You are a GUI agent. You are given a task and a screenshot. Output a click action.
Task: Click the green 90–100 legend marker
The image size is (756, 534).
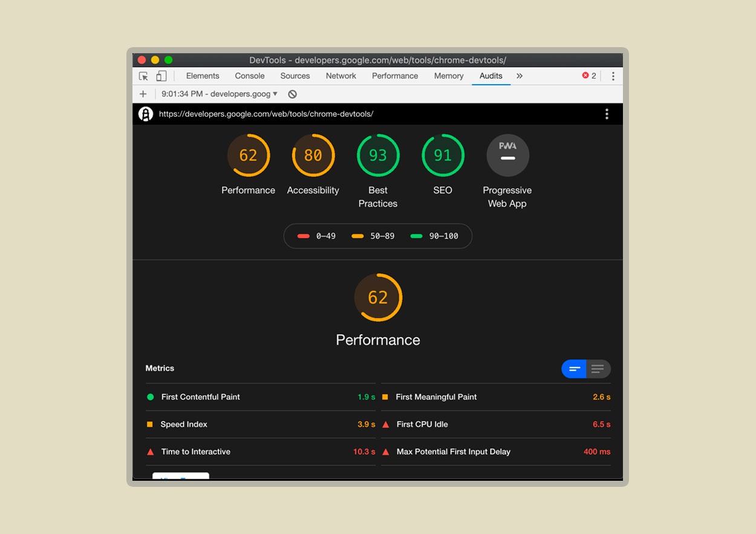click(x=416, y=236)
